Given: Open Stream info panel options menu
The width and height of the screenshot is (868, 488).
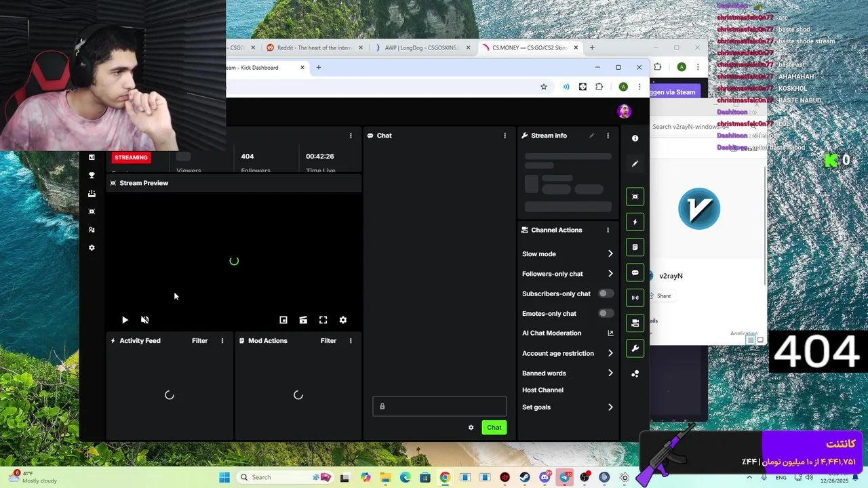Looking at the screenshot, I should pos(608,136).
